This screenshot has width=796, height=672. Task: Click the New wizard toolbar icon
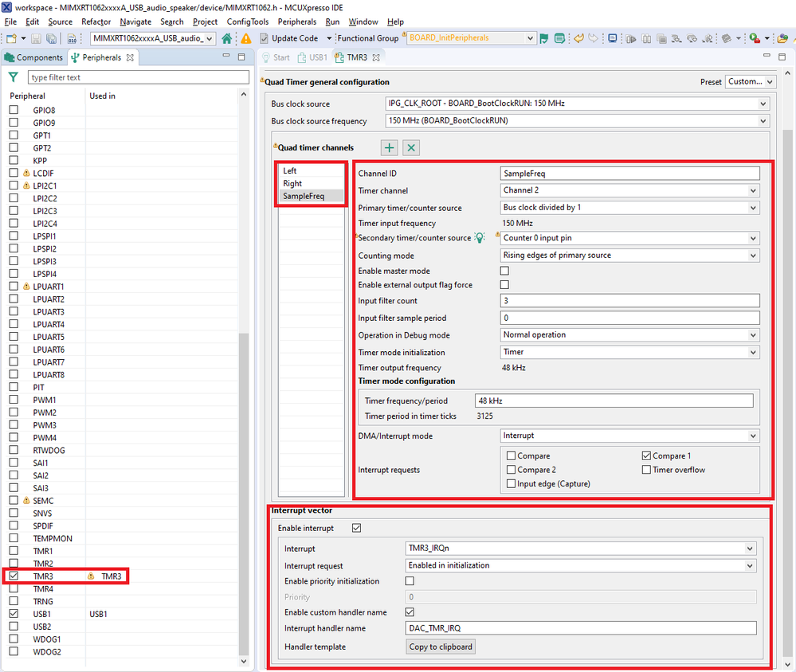point(11,38)
